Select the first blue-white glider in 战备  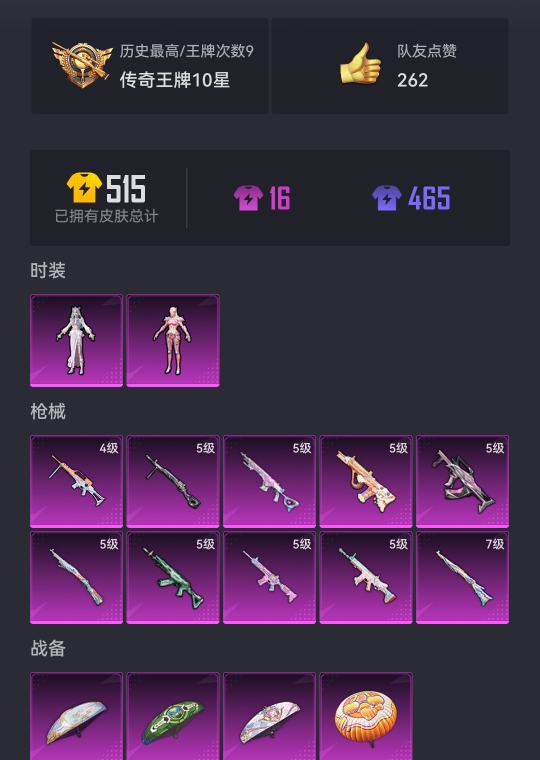coord(77,716)
